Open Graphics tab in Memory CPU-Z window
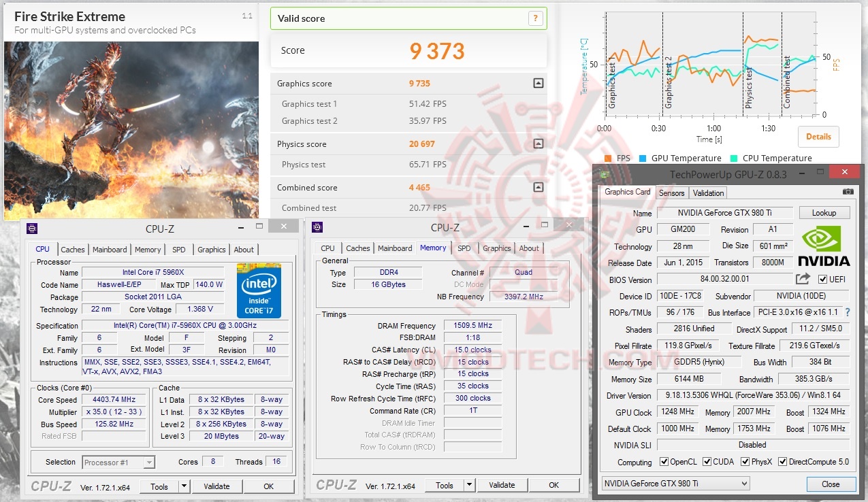868x502 pixels. [x=497, y=248]
